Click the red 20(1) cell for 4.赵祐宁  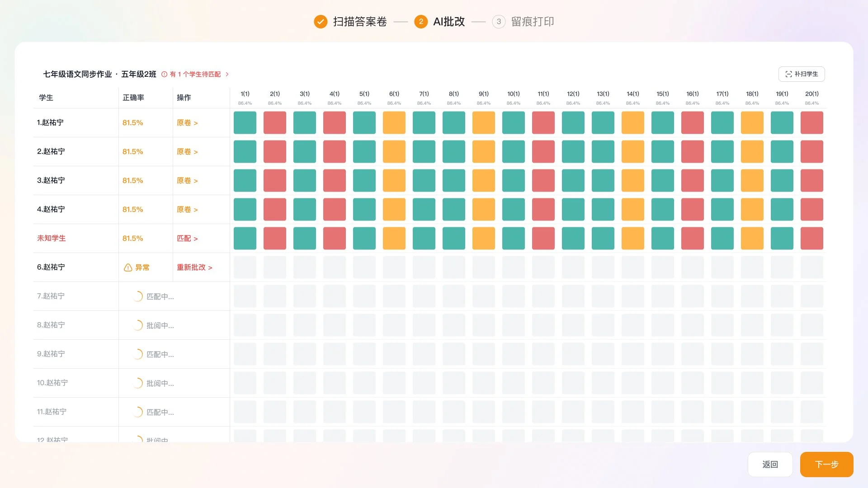pos(812,210)
